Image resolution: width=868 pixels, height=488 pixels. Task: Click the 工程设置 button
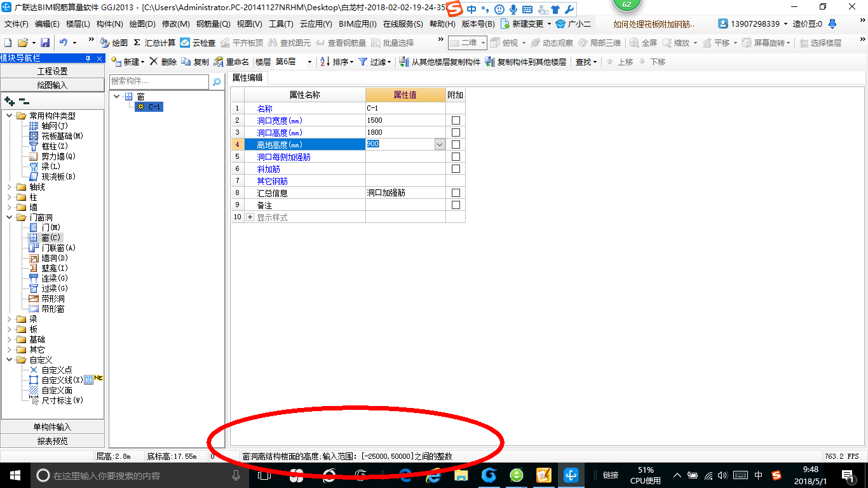click(x=53, y=71)
